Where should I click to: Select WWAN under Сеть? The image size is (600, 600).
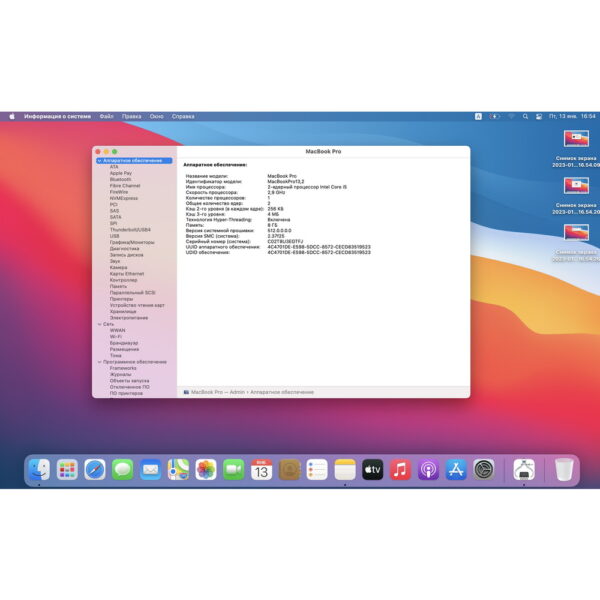click(x=117, y=331)
